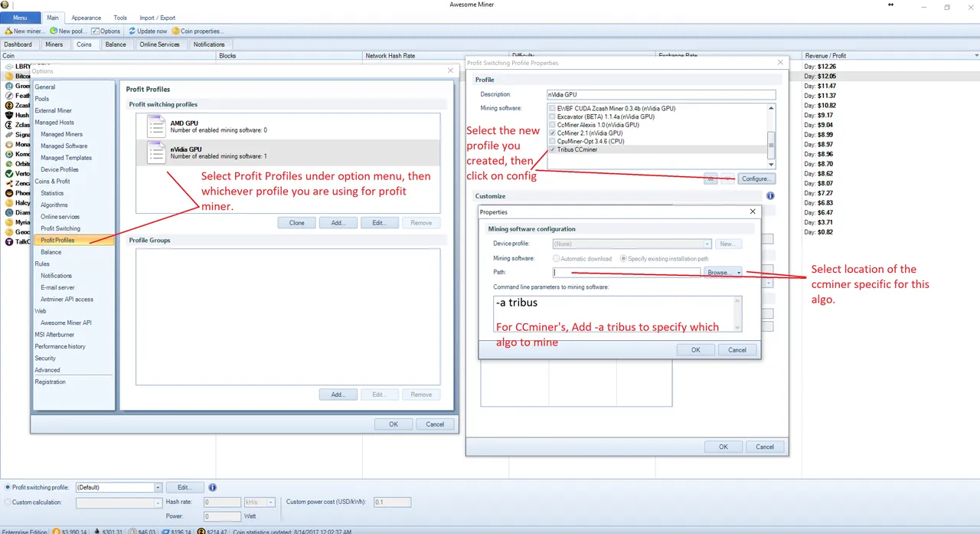Screen dimensions: 980x534
Task: Select the nVidia GPU profile document icon
Action: pos(156,152)
